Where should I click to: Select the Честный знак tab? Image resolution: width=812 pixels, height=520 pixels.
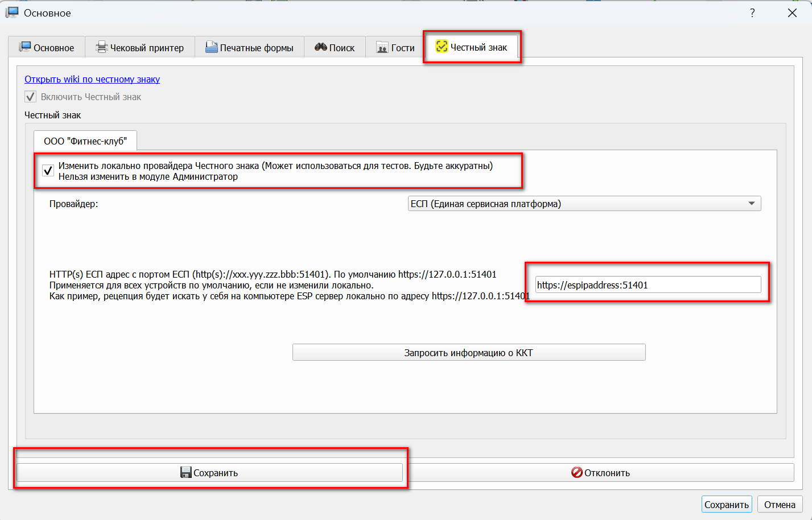click(x=472, y=47)
